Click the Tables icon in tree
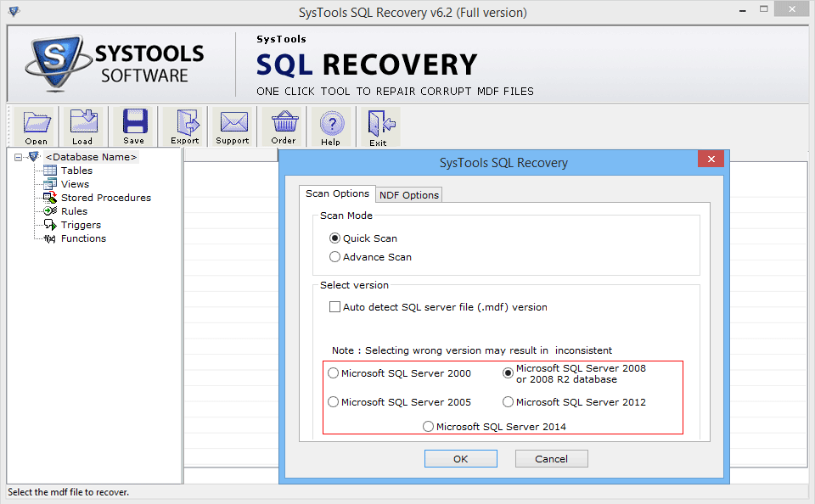Image resolution: width=815 pixels, height=504 pixels. click(50, 171)
